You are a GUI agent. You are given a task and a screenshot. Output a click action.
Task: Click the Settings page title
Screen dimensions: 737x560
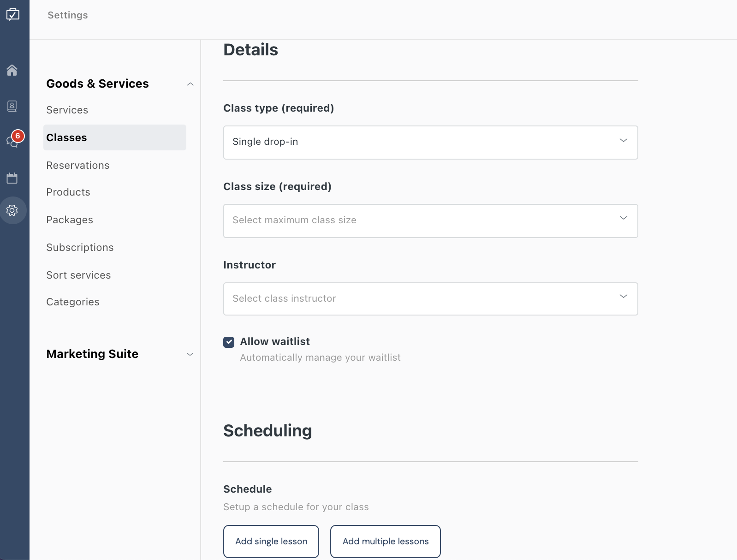pyautogui.click(x=68, y=15)
